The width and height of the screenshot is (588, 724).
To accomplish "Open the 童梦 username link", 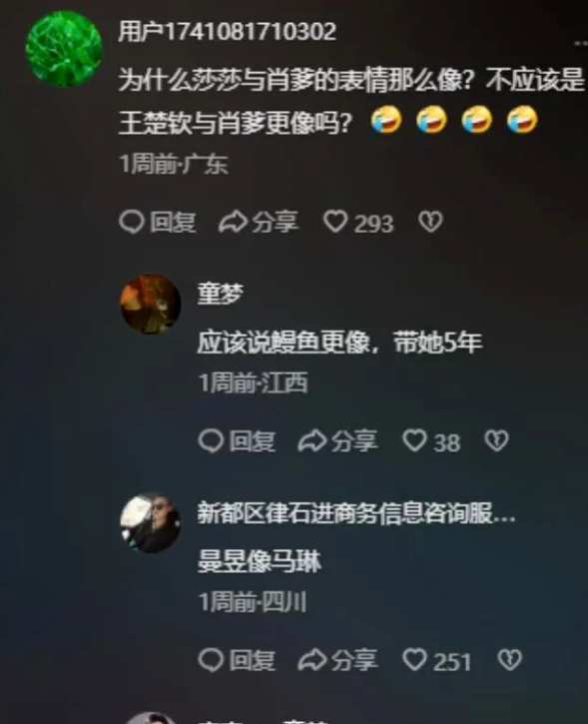I will (221, 294).
